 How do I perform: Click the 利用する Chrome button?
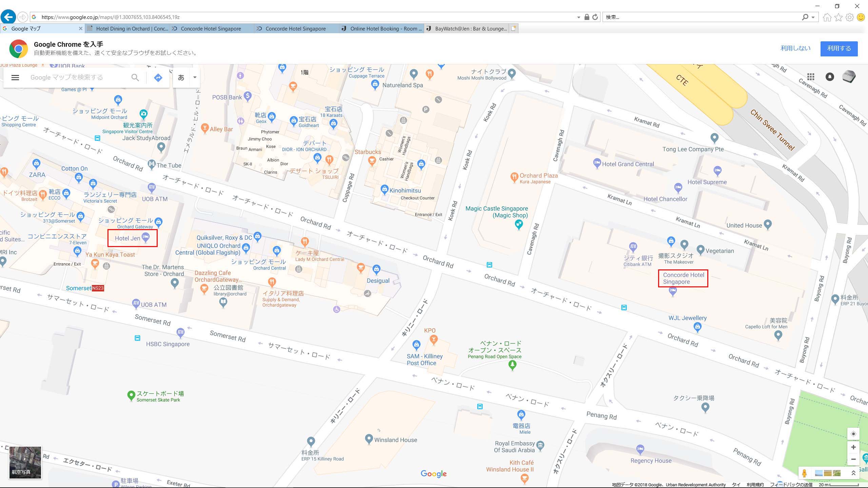(x=839, y=48)
